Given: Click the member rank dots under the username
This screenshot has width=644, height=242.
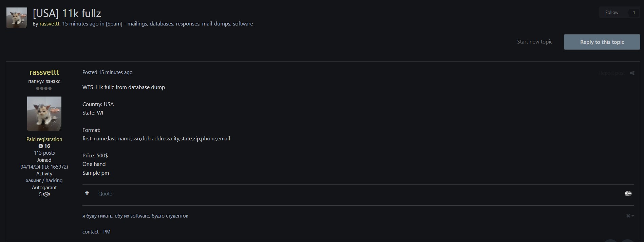Looking at the screenshot, I should 44,88.
